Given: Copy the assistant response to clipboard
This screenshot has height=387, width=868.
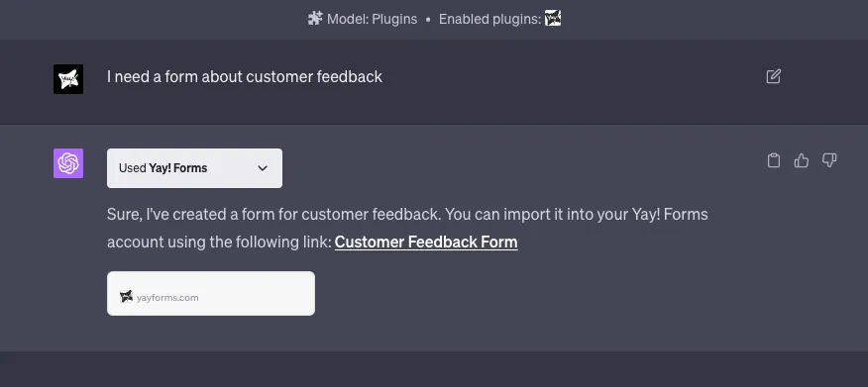Looking at the screenshot, I should tap(773, 160).
